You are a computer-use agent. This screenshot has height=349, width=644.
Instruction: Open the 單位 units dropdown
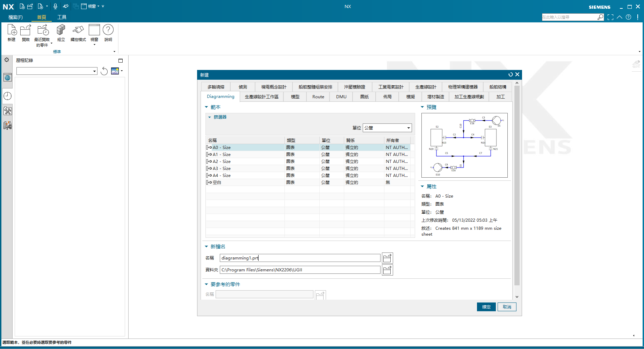click(x=387, y=128)
